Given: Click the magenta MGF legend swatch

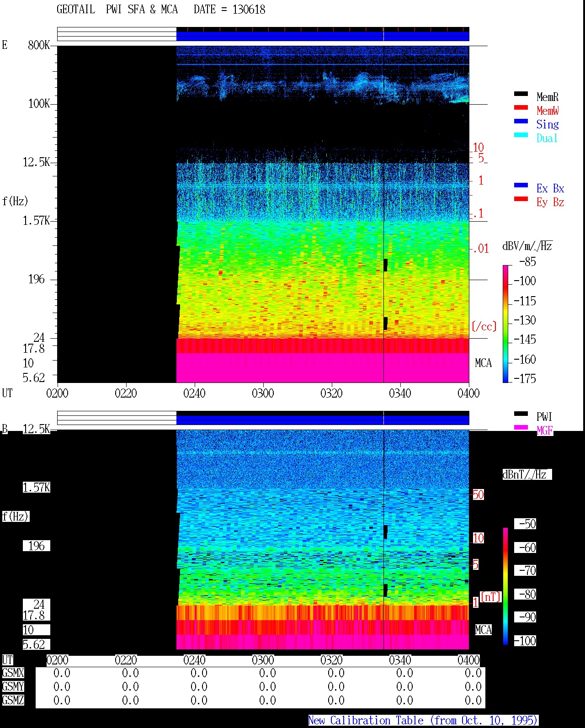Looking at the screenshot, I should 521,427.
